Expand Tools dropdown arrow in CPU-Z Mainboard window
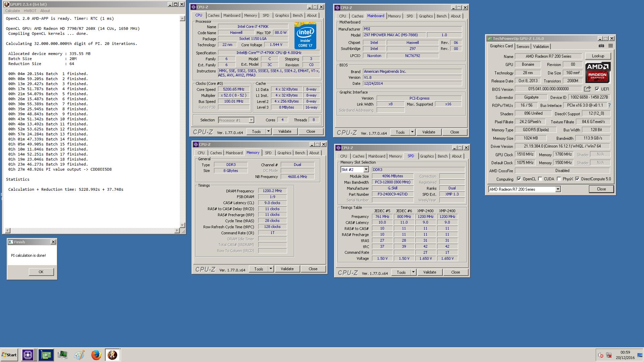 click(412, 132)
